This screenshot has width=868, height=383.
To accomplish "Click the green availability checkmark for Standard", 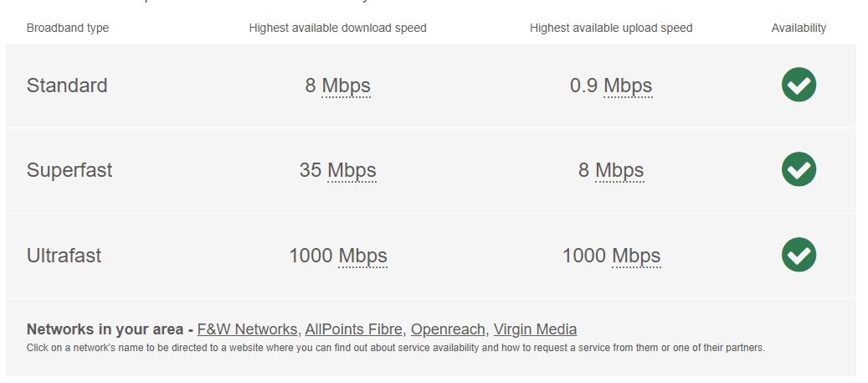I will pyautogui.click(x=799, y=85).
